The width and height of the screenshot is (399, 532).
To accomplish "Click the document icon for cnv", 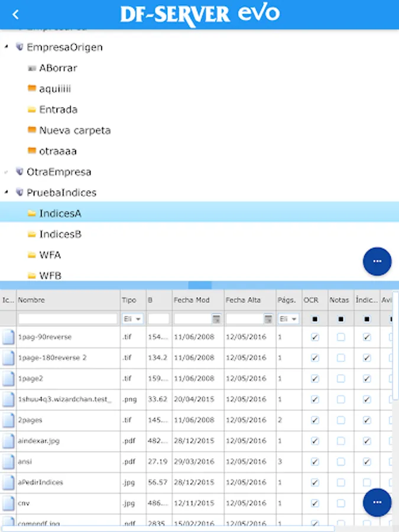I will click(8, 503).
